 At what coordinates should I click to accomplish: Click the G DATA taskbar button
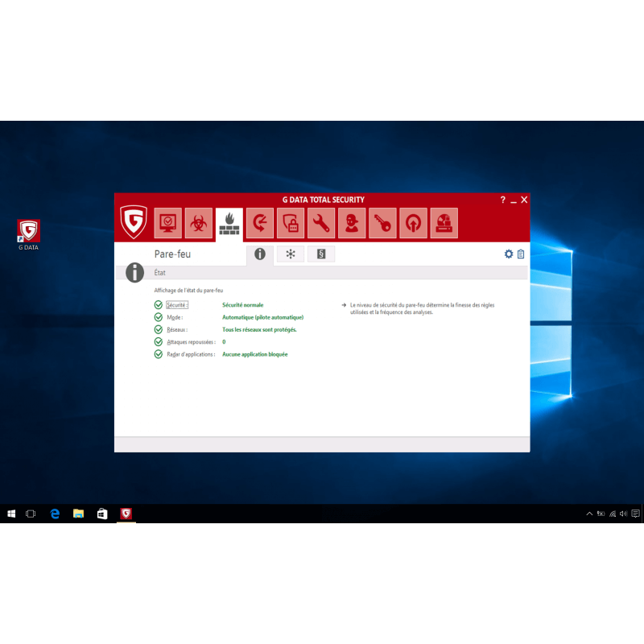126,514
